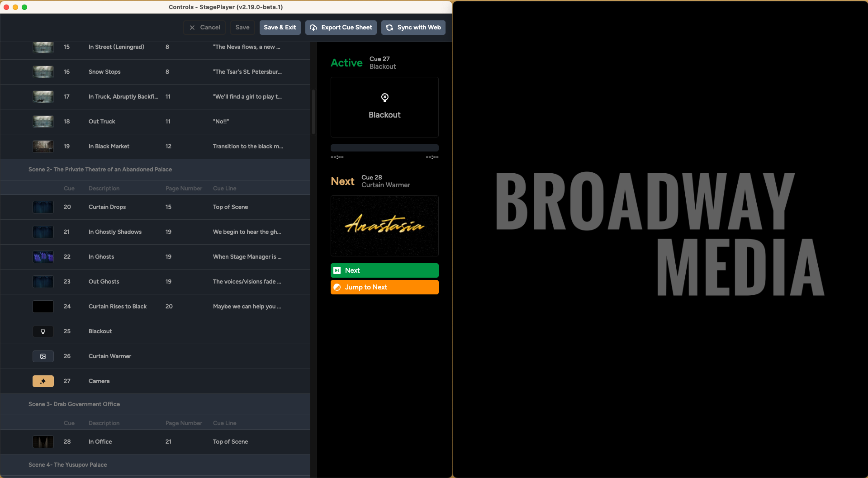Open cue 28 In Office thumbnail
868x478 pixels.
click(43, 442)
